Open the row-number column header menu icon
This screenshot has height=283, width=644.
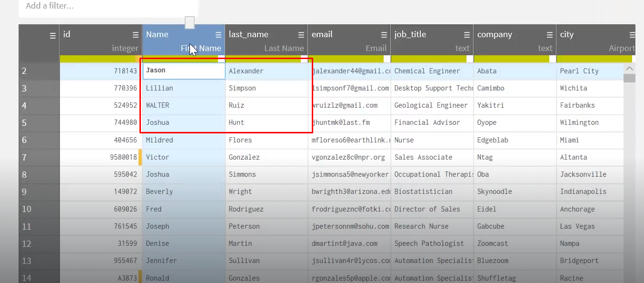click(x=53, y=35)
